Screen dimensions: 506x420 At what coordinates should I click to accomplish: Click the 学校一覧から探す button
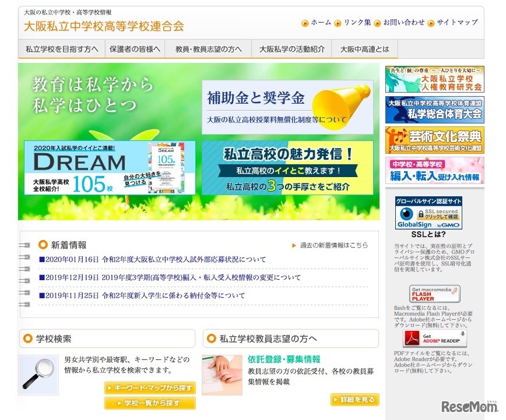click(150, 403)
